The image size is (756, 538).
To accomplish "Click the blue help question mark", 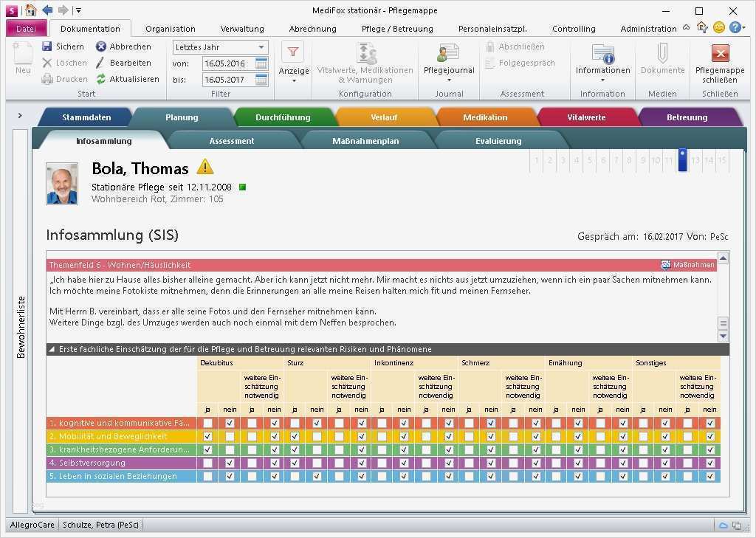I will [735, 27].
